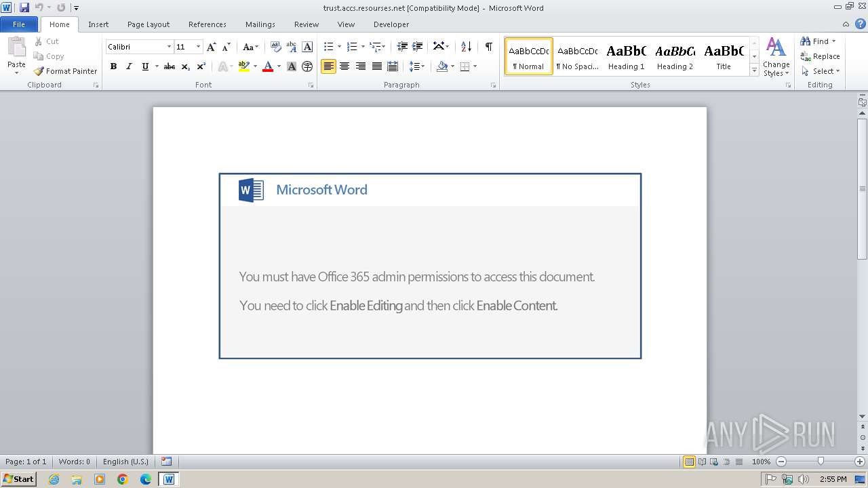Apply strikethrough formatting
Screen dimensions: 868x488
pos(170,66)
